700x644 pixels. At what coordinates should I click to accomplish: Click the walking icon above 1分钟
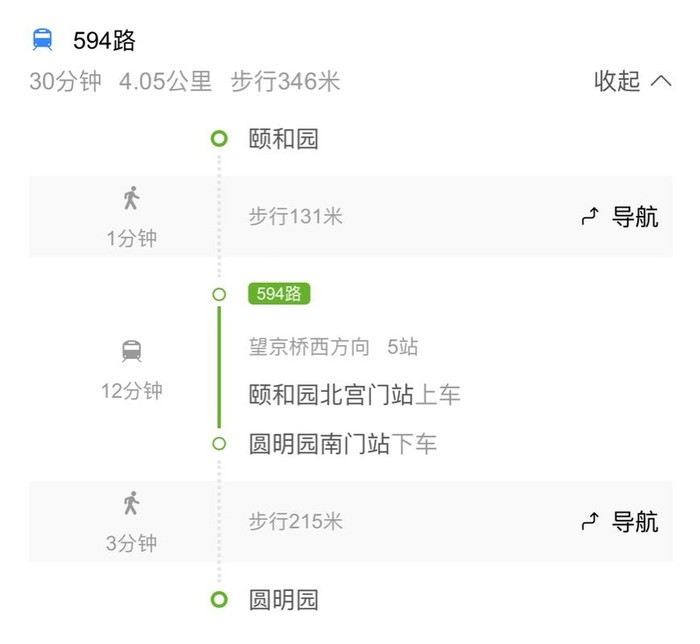point(131,198)
